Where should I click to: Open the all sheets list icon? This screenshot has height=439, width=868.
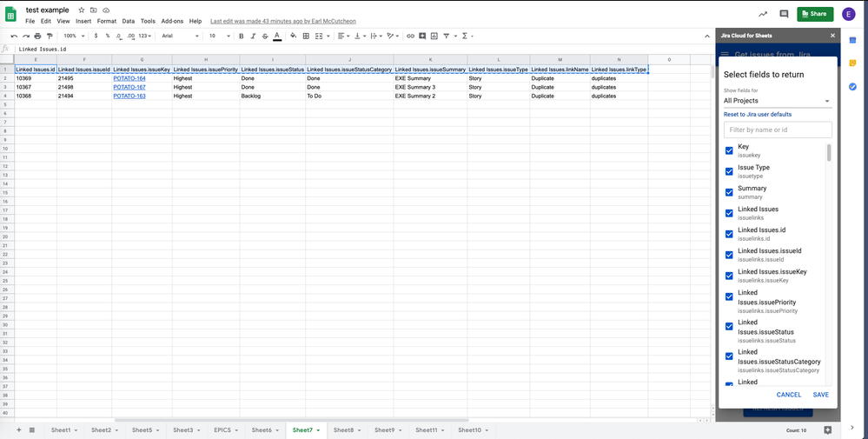(31, 430)
